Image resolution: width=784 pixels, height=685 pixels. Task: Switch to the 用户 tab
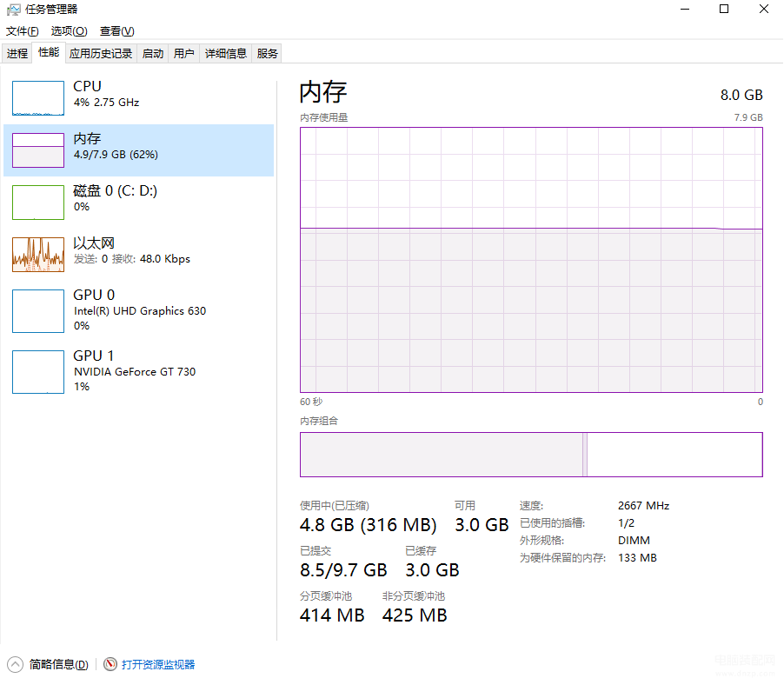(x=184, y=54)
